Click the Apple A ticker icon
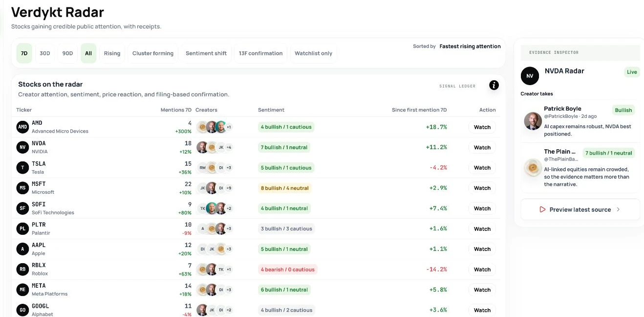644x317 pixels. point(22,249)
